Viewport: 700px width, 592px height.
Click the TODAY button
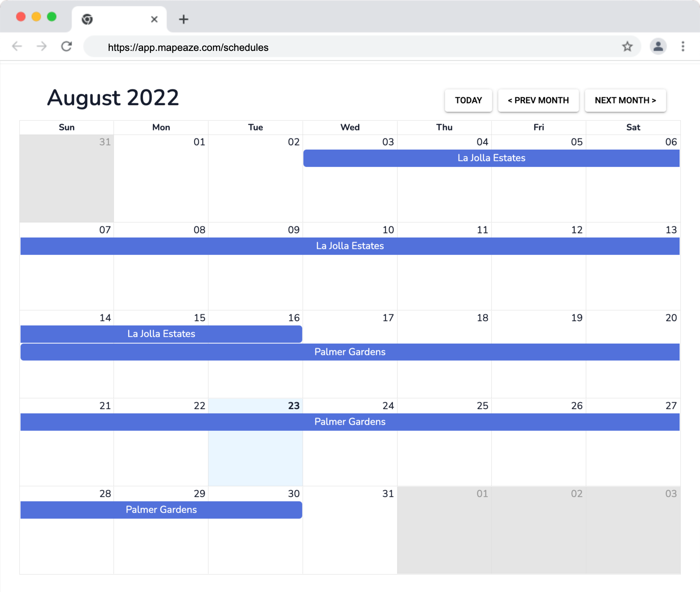pyautogui.click(x=468, y=101)
